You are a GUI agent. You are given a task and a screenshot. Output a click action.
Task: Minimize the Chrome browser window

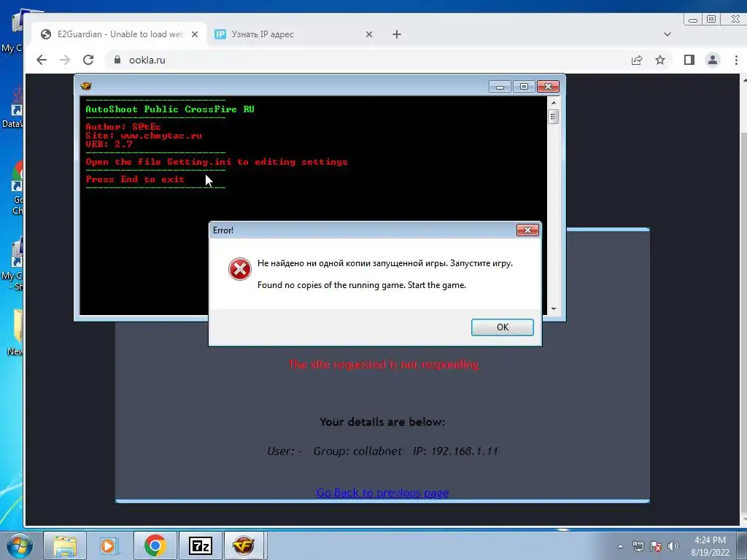pos(693,20)
